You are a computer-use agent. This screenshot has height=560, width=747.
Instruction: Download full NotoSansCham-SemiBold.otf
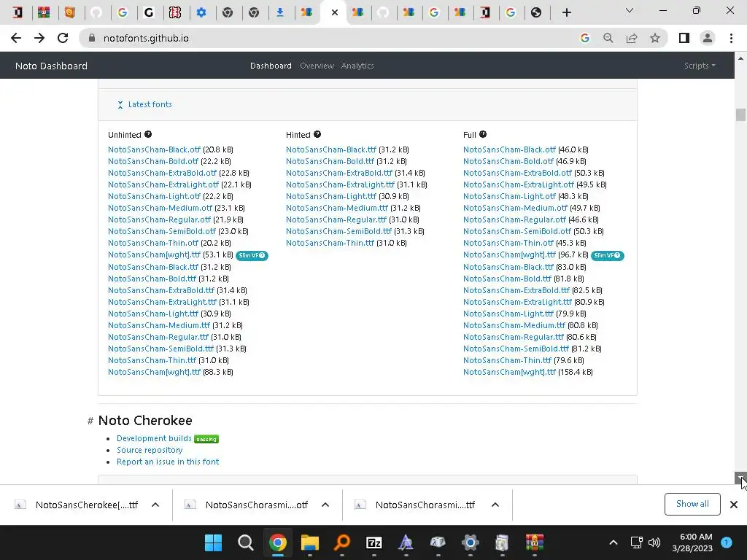(517, 231)
